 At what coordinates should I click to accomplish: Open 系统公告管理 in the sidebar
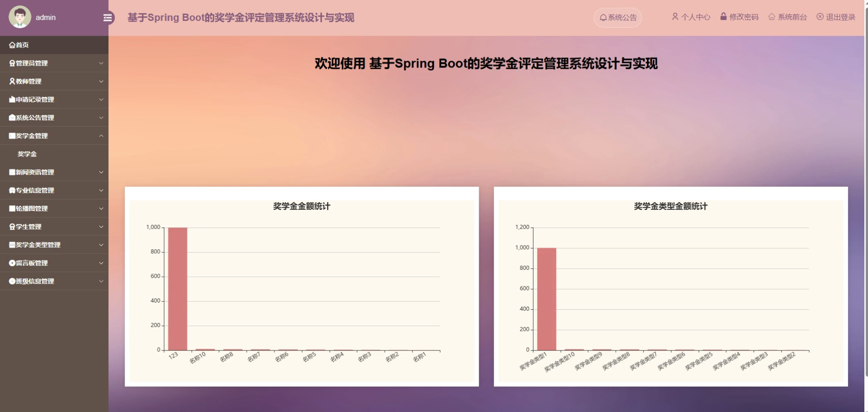tap(54, 118)
